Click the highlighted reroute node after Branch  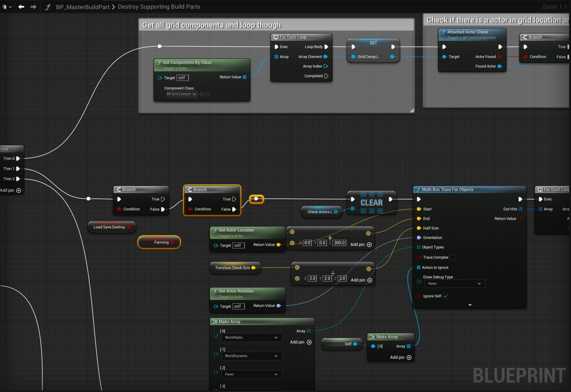[x=256, y=199]
